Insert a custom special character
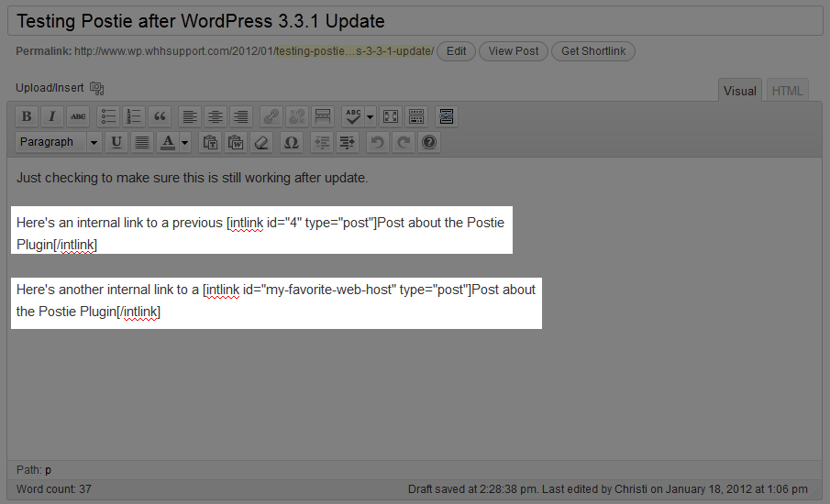 pos(292,142)
